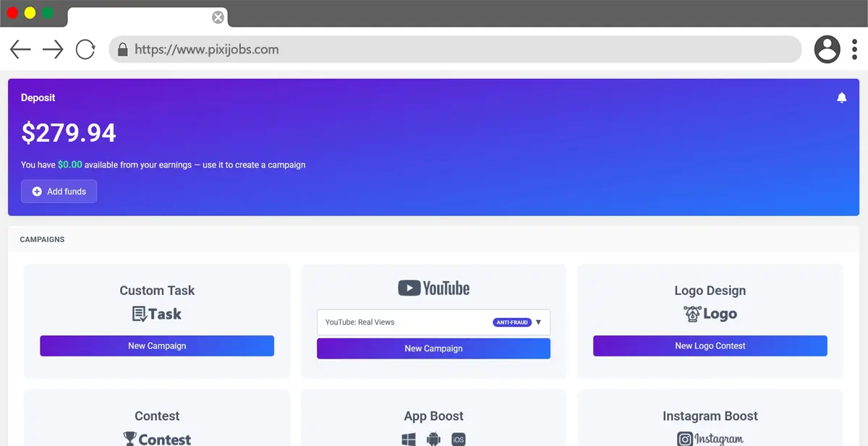
Task: Click the Windows icon under App Boost
Action: [x=409, y=439]
